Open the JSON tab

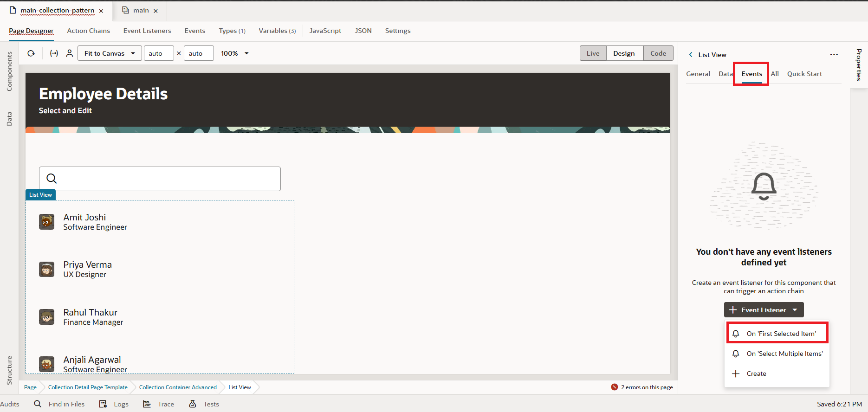[363, 31]
